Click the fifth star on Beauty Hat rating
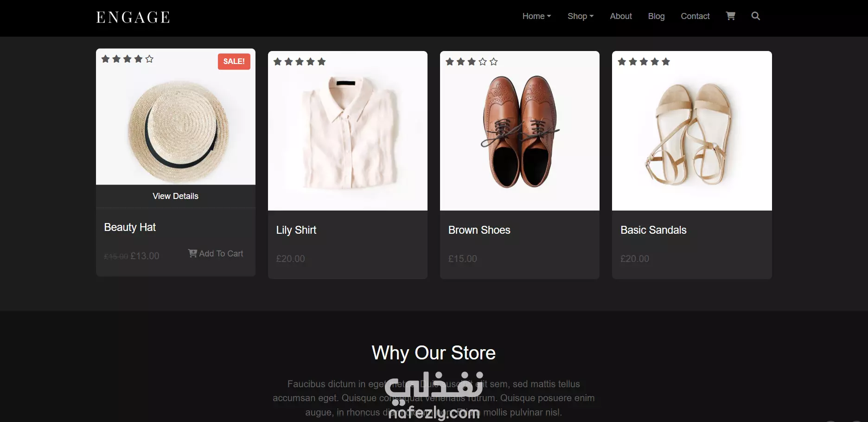This screenshot has height=422, width=868. [x=149, y=59]
